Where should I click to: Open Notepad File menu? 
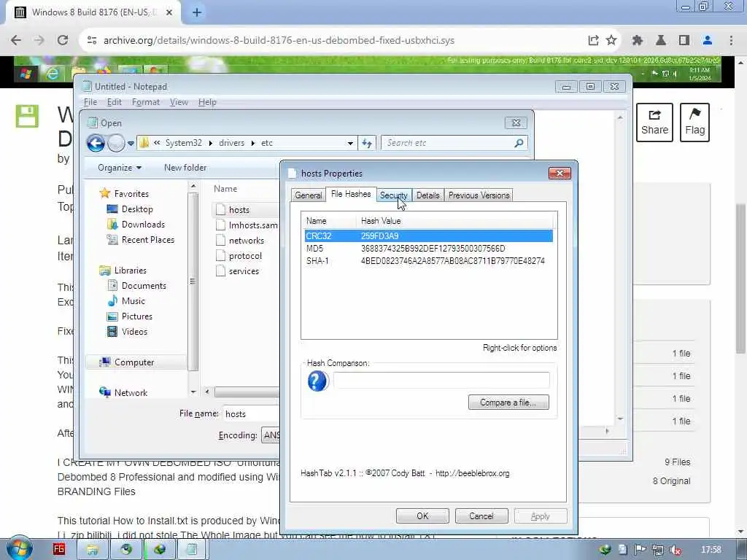coord(90,102)
